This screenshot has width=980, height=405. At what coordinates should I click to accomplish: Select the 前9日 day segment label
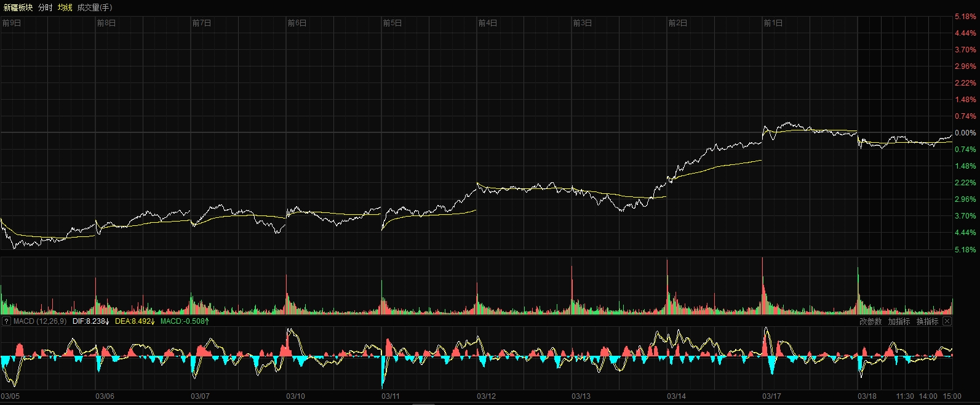tap(12, 23)
